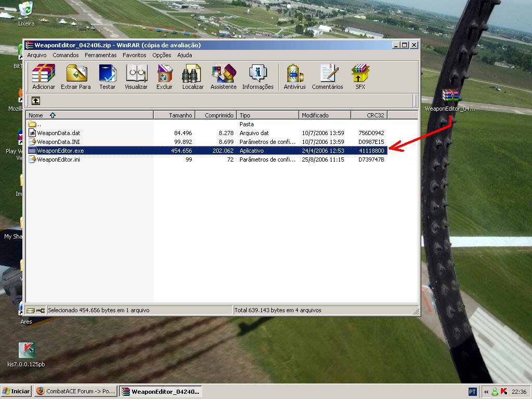Image resolution: width=532 pixels, height=399 pixels.
Task: Select the WeaponData.INI file name
Action: (x=58, y=142)
